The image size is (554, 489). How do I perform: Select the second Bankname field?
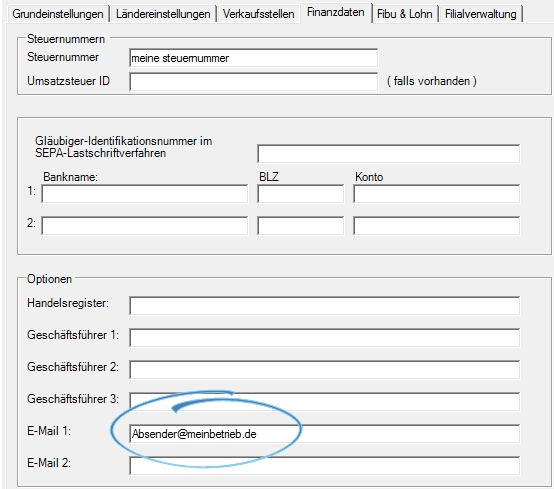[145, 225]
